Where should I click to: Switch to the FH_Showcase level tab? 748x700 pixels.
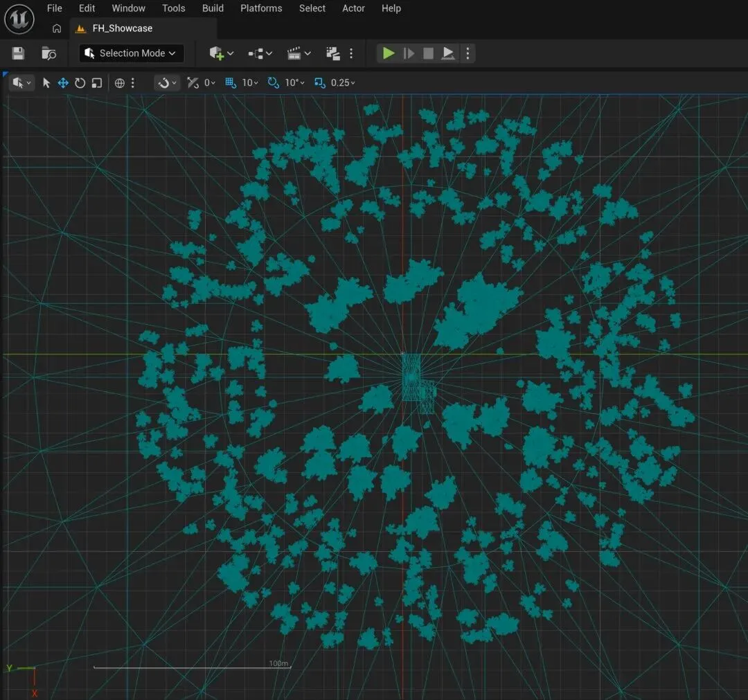pos(122,28)
